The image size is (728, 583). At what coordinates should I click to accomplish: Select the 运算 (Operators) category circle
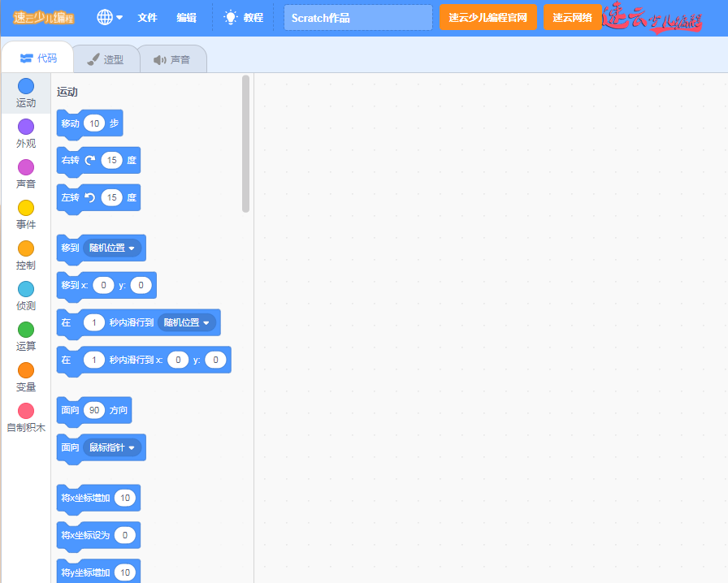[x=26, y=330]
